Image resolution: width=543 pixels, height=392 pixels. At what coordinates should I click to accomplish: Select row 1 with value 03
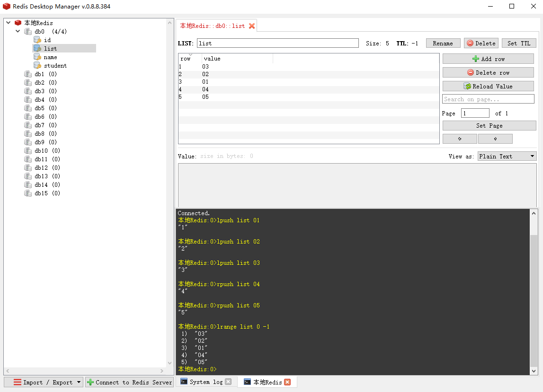coord(309,67)
